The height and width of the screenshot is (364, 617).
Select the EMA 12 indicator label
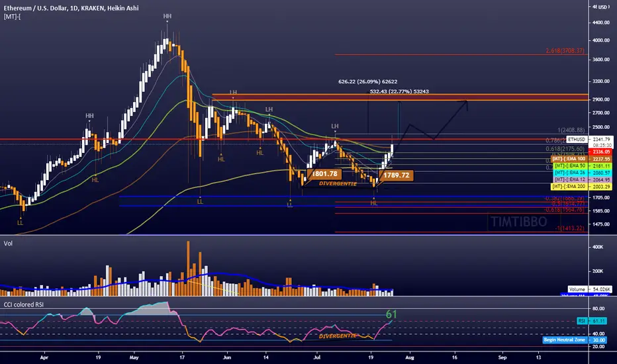point(570,179)
